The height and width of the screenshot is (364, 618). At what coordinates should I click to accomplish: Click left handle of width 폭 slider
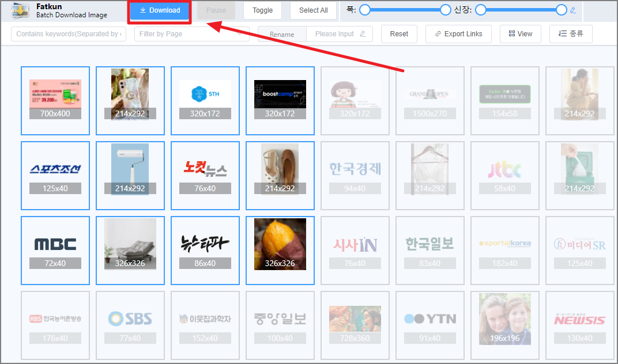point(364,10)
